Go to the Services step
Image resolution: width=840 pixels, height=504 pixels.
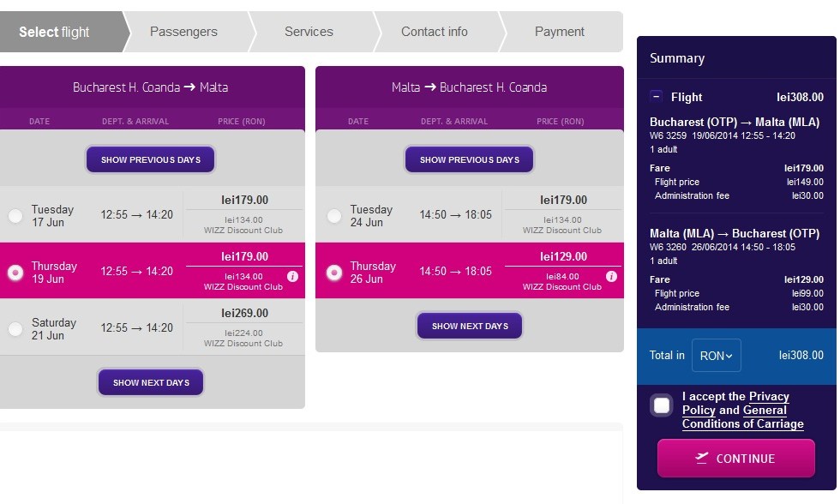(x=309, y=32)
